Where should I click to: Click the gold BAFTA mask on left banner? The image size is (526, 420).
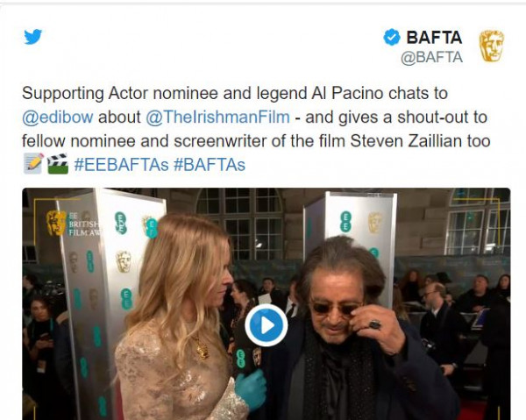(123, 260)
